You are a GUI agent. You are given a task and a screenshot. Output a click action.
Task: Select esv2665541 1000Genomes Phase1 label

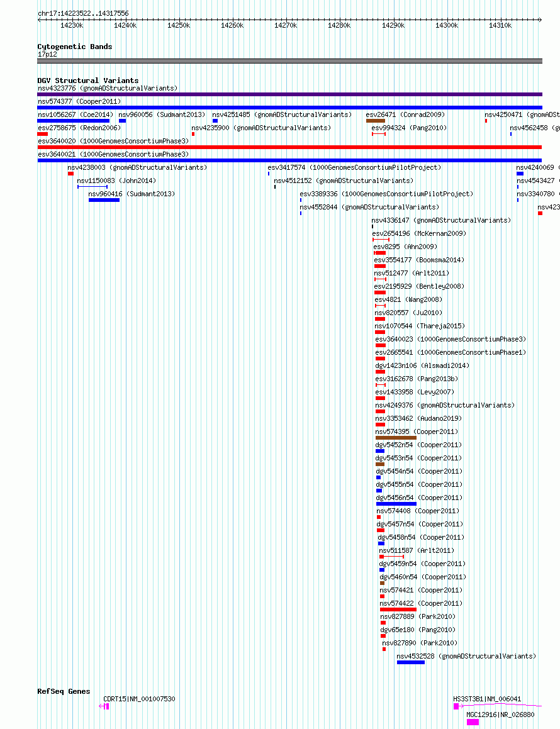pos(451,352)
